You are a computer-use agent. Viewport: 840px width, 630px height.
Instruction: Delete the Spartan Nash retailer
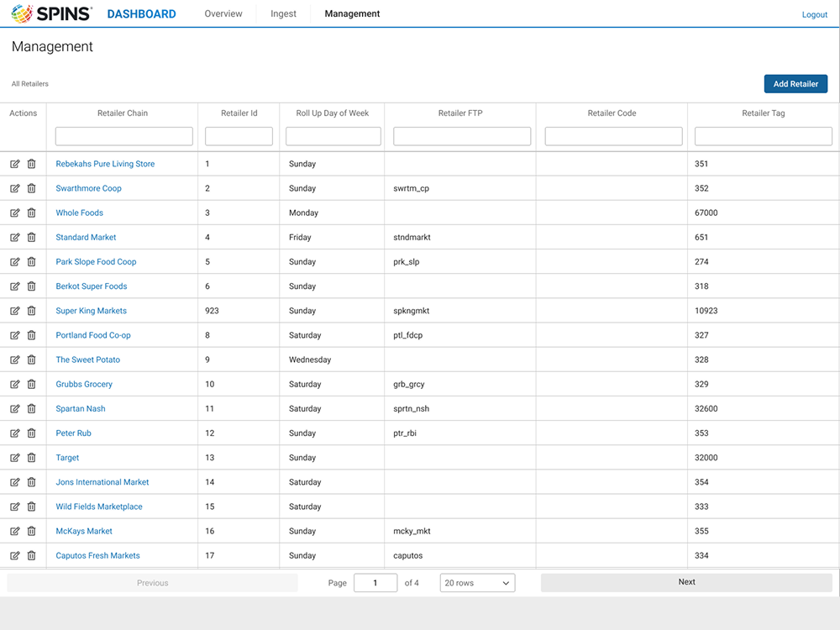(32, 409)
